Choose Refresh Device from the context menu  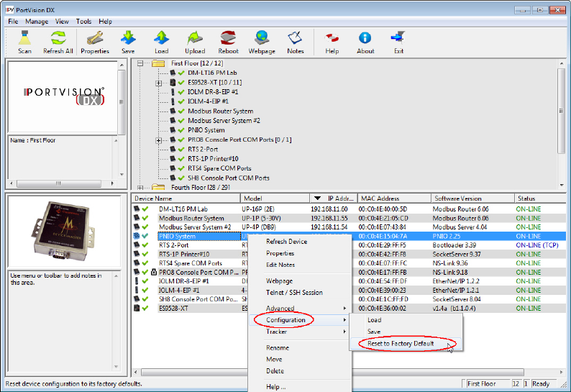click(x=287, y=242)
